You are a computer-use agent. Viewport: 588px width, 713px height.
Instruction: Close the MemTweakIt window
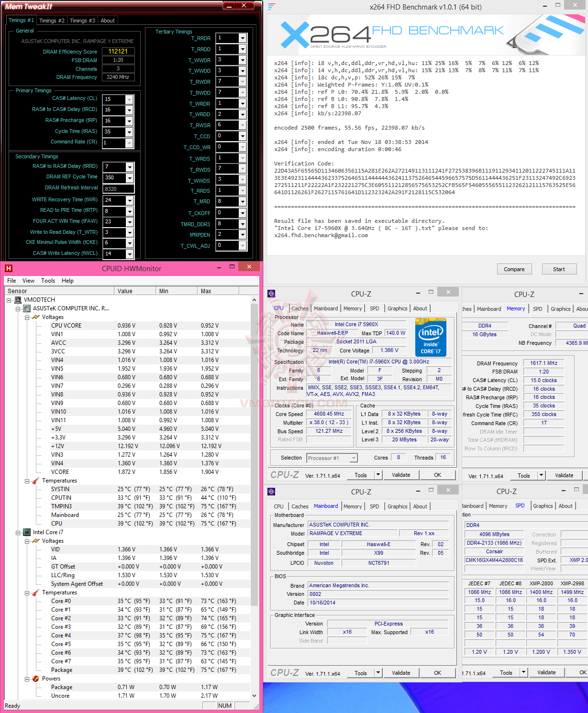(x=244, y=5)
